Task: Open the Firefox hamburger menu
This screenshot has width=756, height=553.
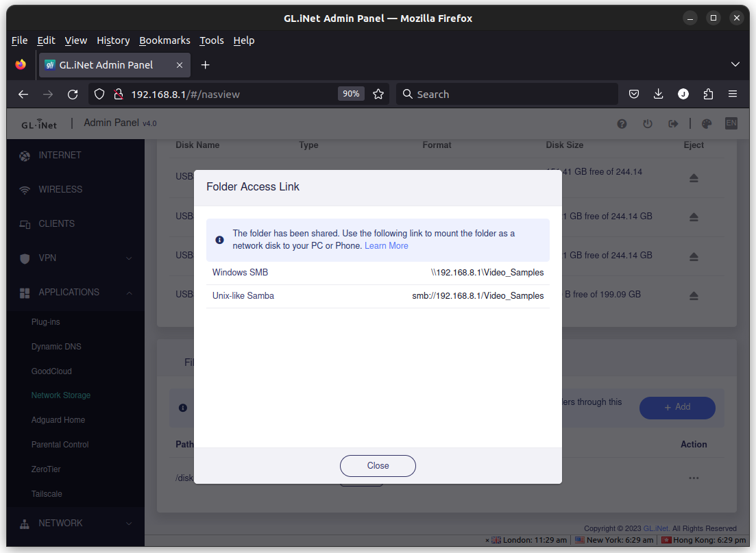Action: tap(733, 95)
